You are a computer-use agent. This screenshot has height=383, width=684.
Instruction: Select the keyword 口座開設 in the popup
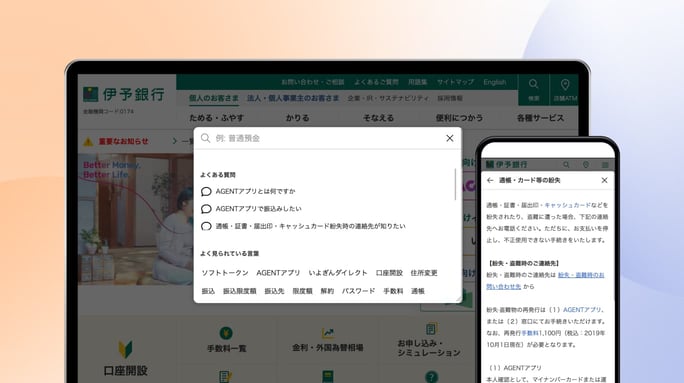coord(389,273)
